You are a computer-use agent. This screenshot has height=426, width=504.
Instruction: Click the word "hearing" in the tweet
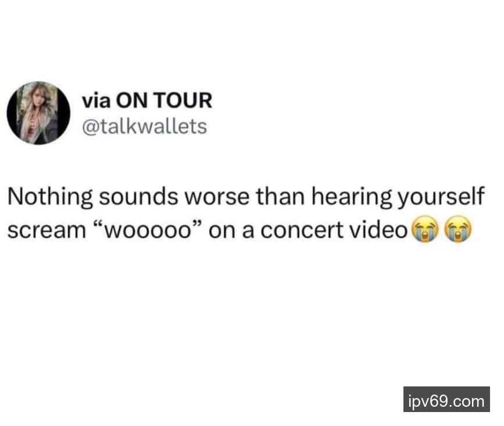click(x=352, y=197)
